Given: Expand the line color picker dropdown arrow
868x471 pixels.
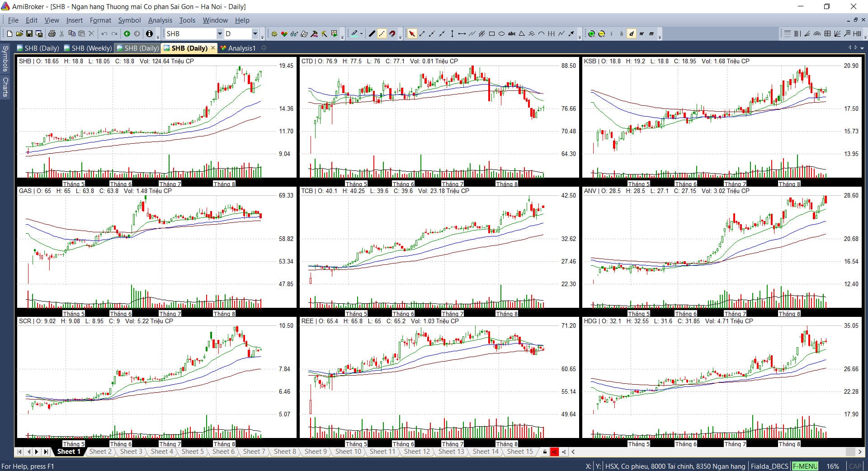Looking at the screenshot, I should pyautogui.click(x=361, y=34).
